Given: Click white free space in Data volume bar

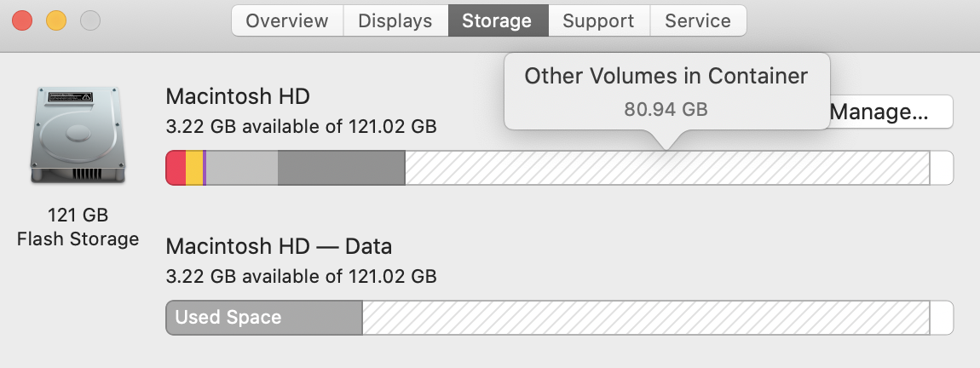Looking at the screenshot, I should [941, 318].
